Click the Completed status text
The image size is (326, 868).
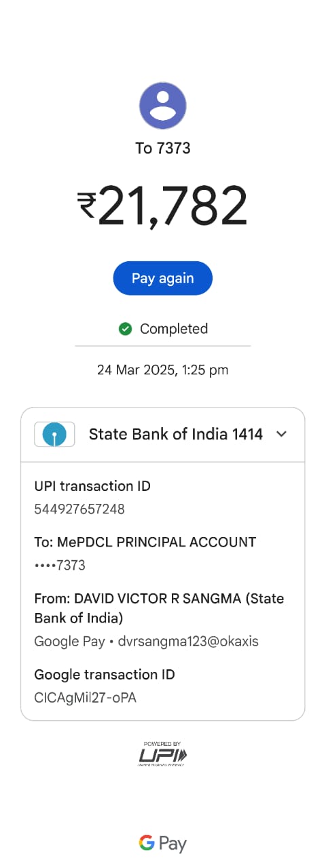point(174,329)
